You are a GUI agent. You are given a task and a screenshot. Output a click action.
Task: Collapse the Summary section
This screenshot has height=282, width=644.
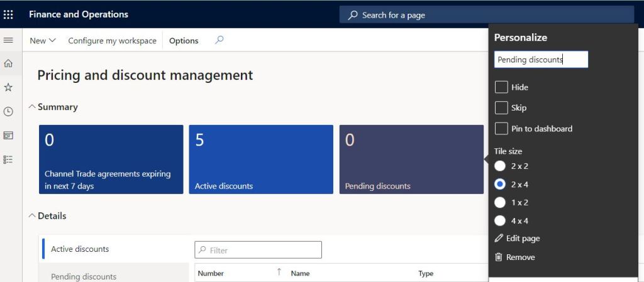[x=32, y=107]
